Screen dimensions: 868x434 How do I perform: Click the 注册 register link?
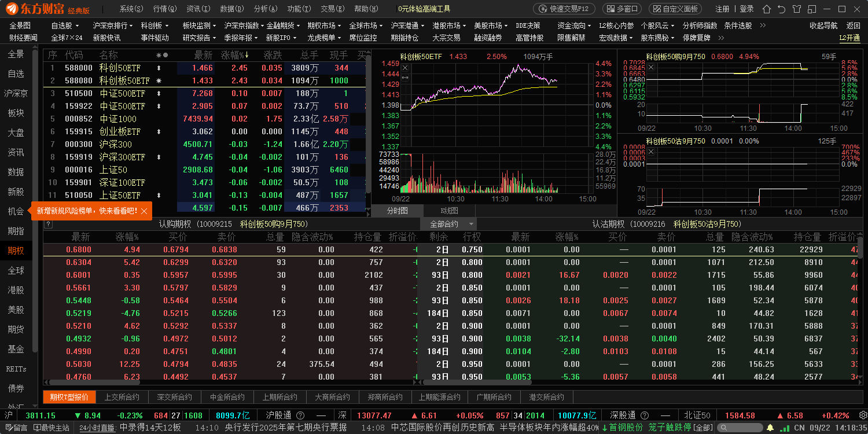[x=722, y=9]
